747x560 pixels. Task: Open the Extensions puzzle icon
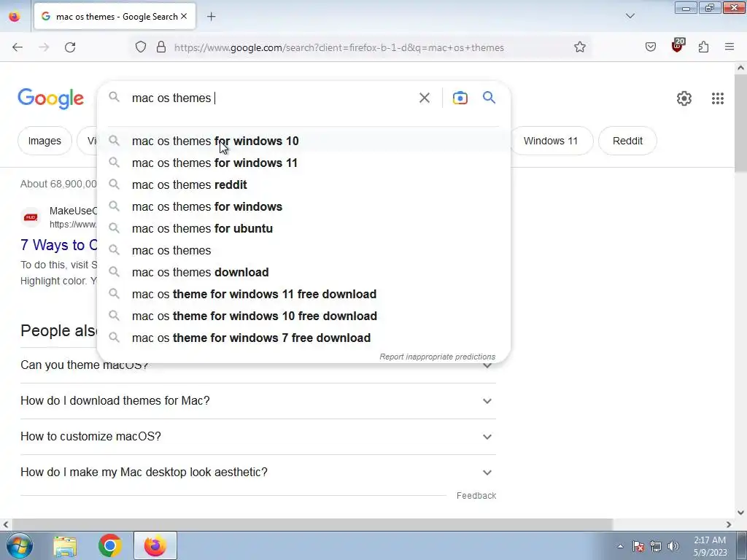703,47
